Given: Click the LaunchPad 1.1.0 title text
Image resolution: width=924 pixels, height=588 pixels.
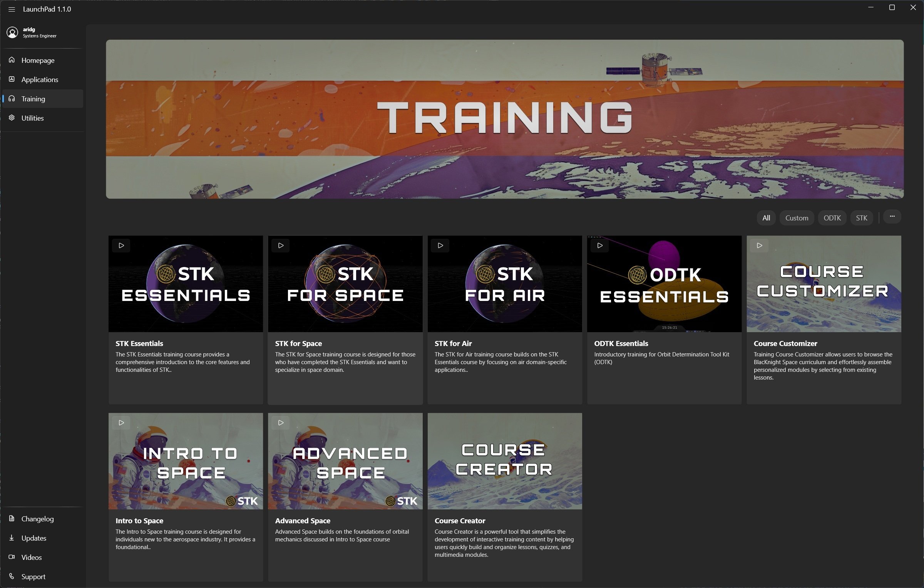Looking at the screenshot, I should [x=47, y=9].
